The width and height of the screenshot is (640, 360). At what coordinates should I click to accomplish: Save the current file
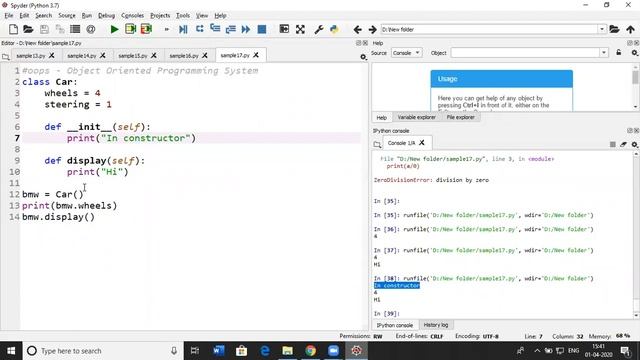[44, 29]
